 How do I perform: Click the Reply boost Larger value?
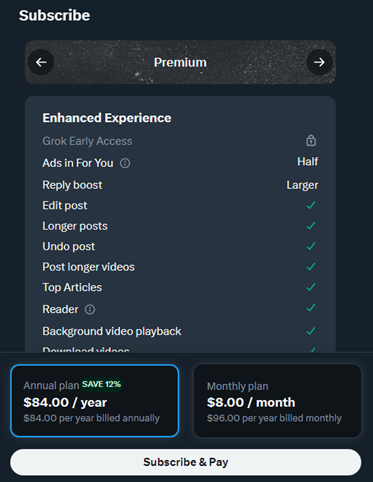click(x=302, y=185)
